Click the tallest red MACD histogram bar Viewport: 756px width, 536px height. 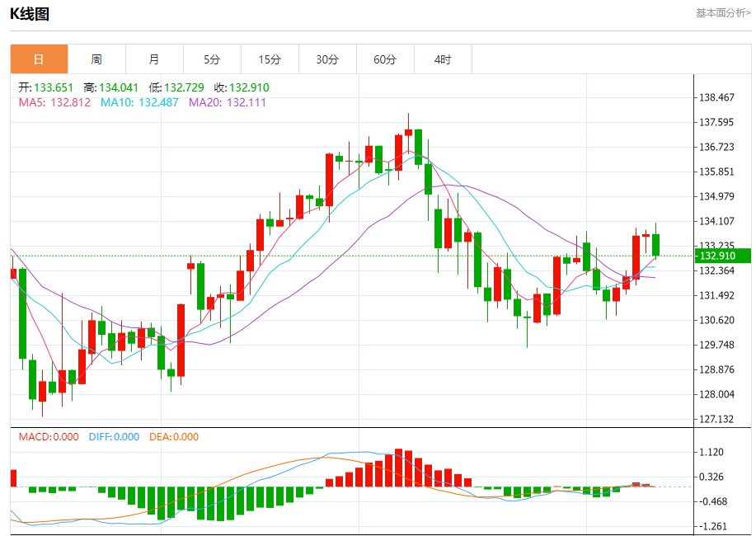point(399,468)
